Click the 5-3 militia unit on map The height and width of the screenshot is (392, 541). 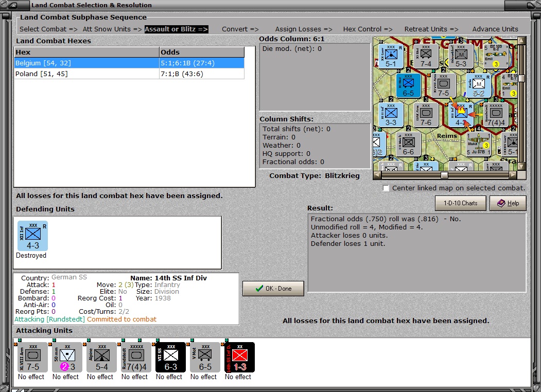pos(461,56)
